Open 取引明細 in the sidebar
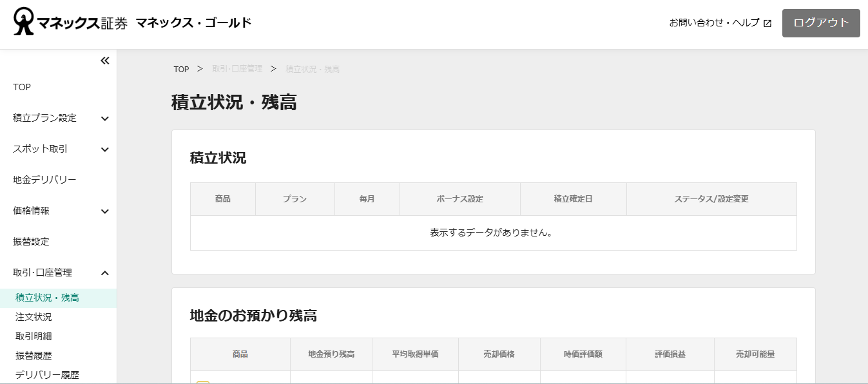868x384 pixels. 34,336
